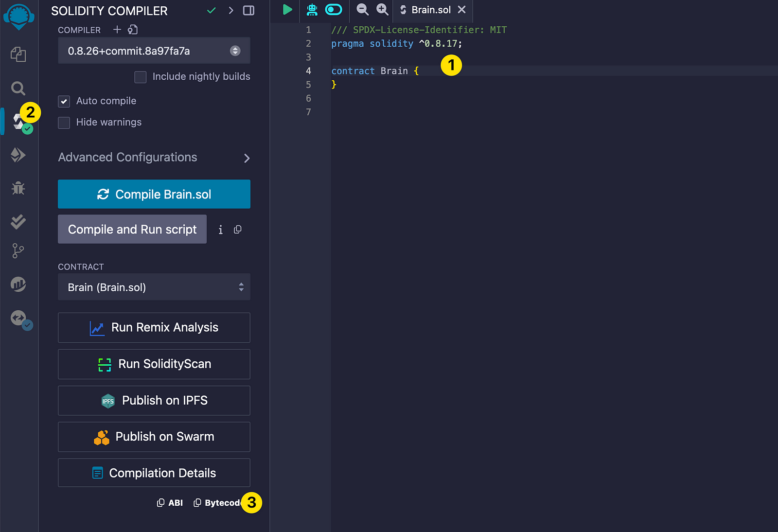The image size is (778, 532).
Task: Zoom in the editor font
Action: pos(383,9)
